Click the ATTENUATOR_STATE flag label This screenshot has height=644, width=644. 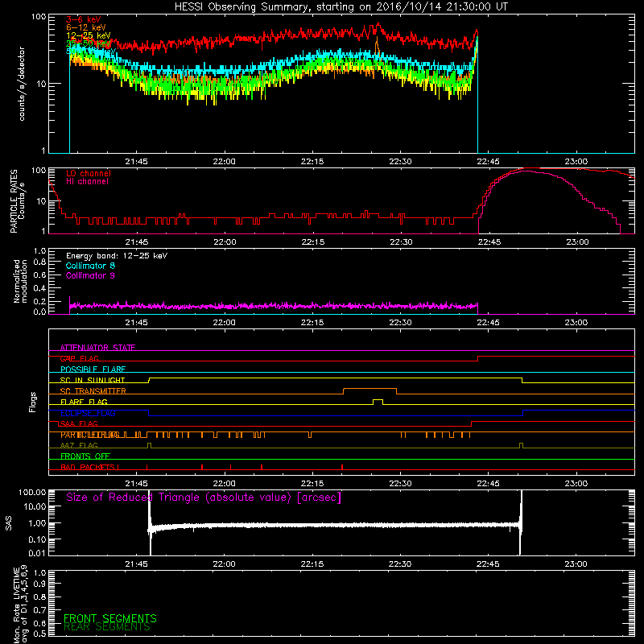(x=97, y=348)
